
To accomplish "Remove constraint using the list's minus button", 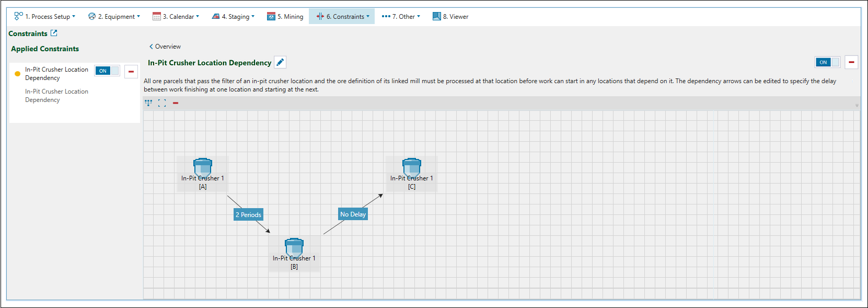I will click(x=131, y=71).
